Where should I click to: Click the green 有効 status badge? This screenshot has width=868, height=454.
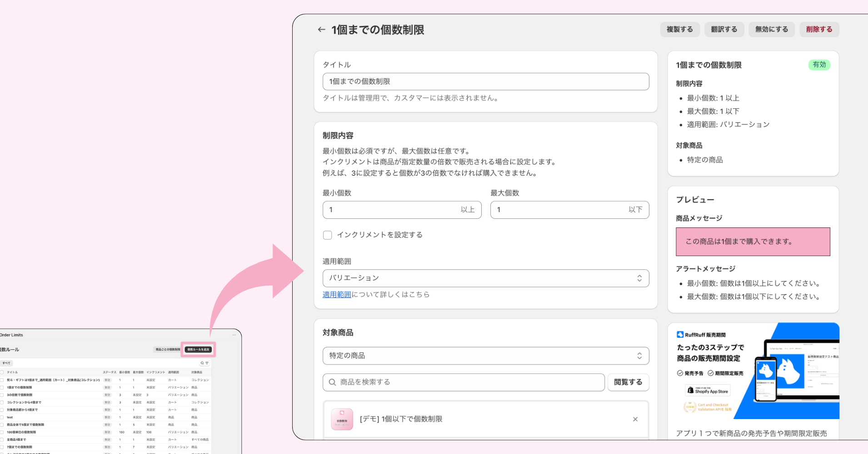point(819,65)
